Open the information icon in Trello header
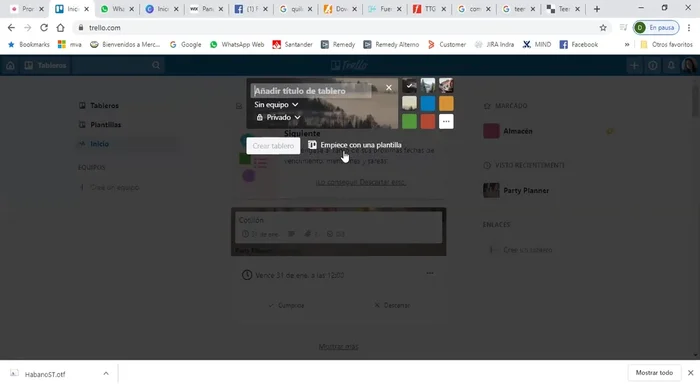The height and width of the screenshot is (386, 700). [653, 66]
